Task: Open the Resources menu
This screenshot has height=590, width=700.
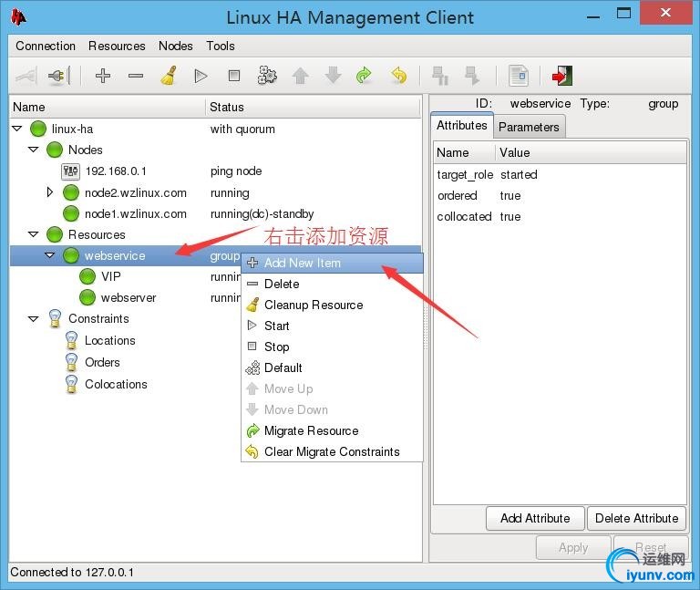Action: (x=117, y=46)
